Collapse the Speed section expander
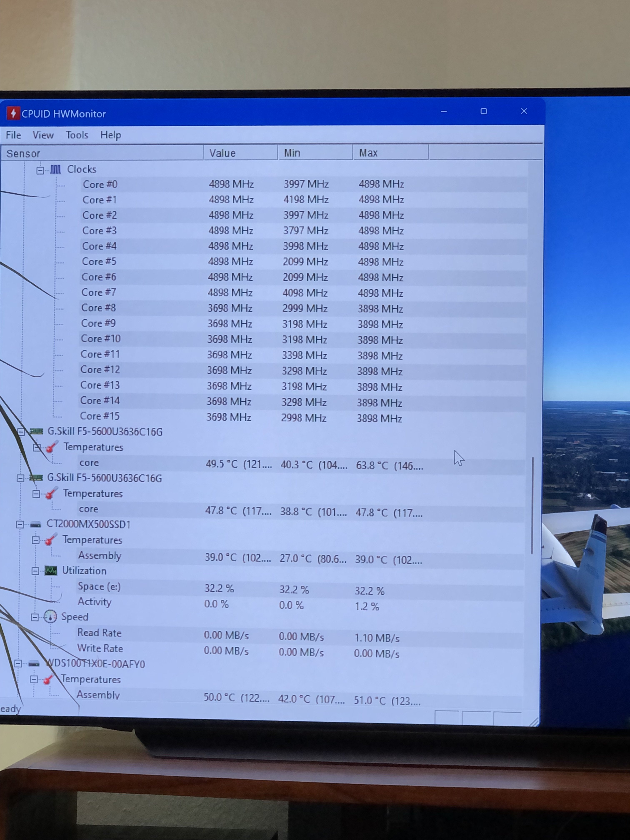Screen dimensions: 630x840 pyautogui.click(x=35, y=617)
